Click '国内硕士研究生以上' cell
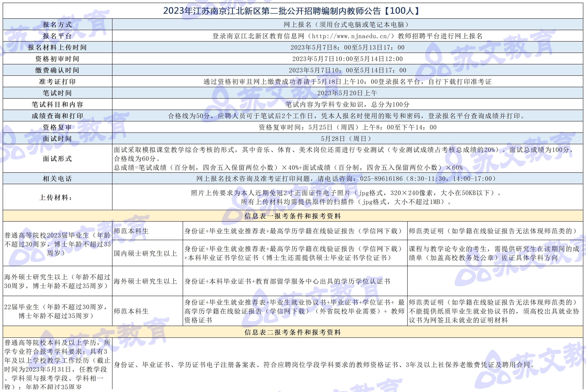586x392 pixels. [x=147, y=253]
